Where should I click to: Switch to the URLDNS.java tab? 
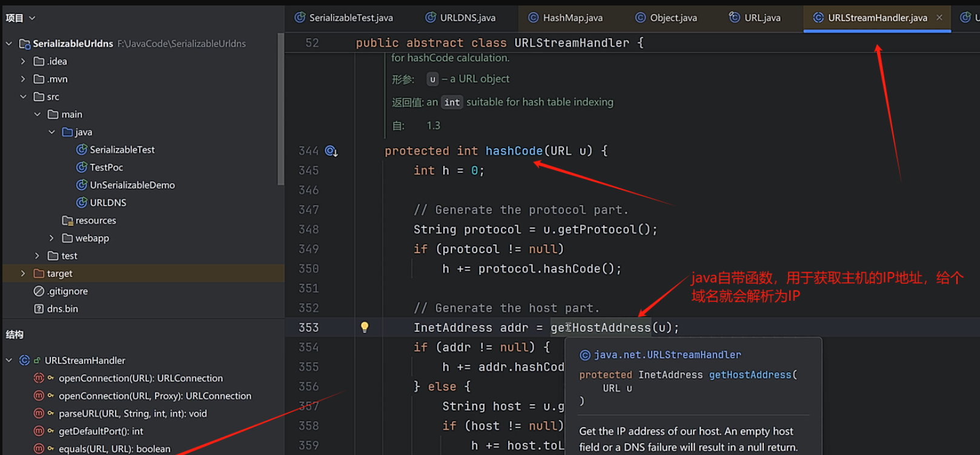coord(460,18)
